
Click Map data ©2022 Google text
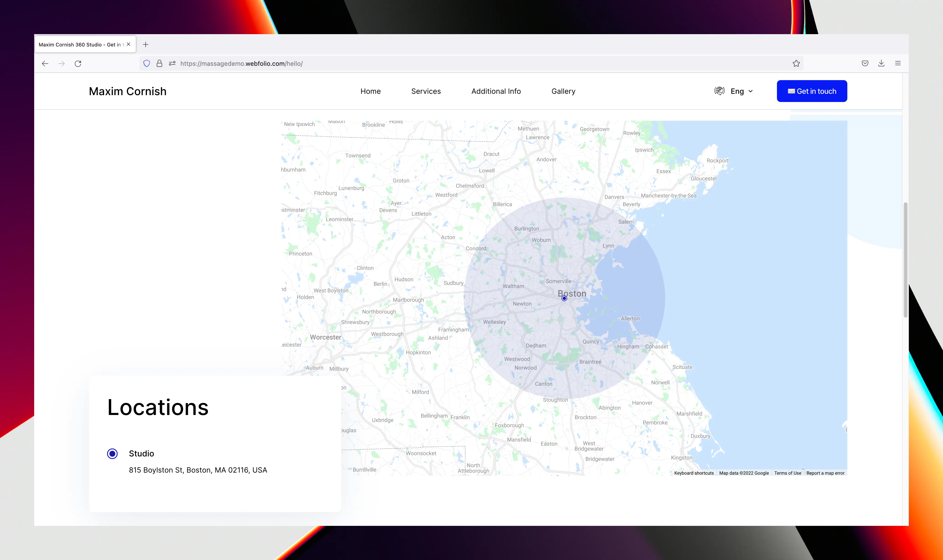click(x=744, y=473)
